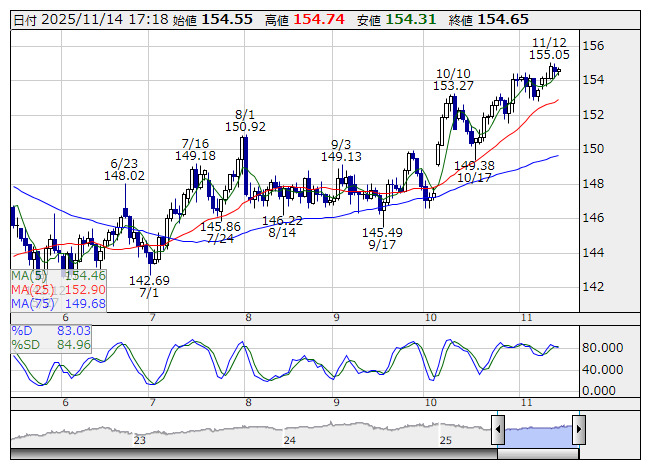
Task: Click the dark scrollbar track left area
Action: pyautogui.click(x=254, y=454)
